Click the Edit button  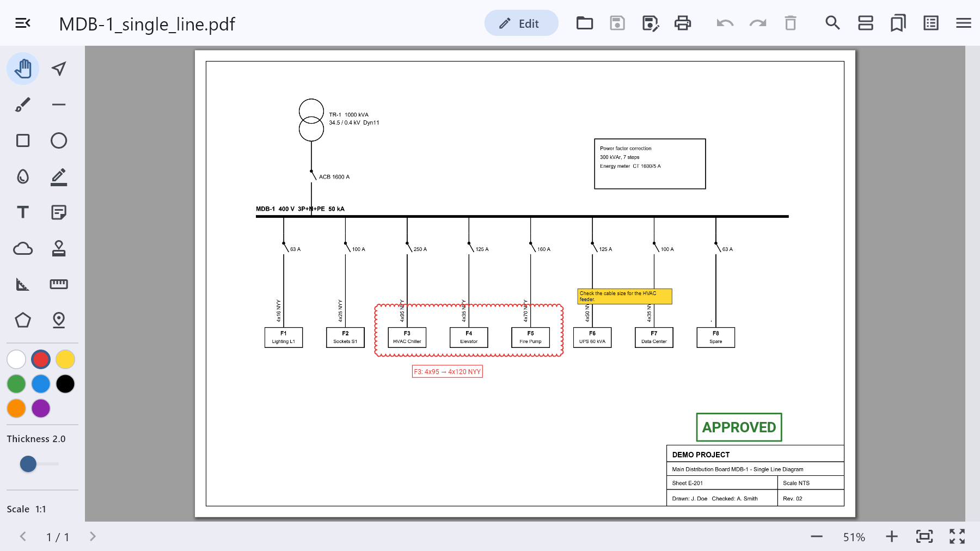[x=521, y=23]
